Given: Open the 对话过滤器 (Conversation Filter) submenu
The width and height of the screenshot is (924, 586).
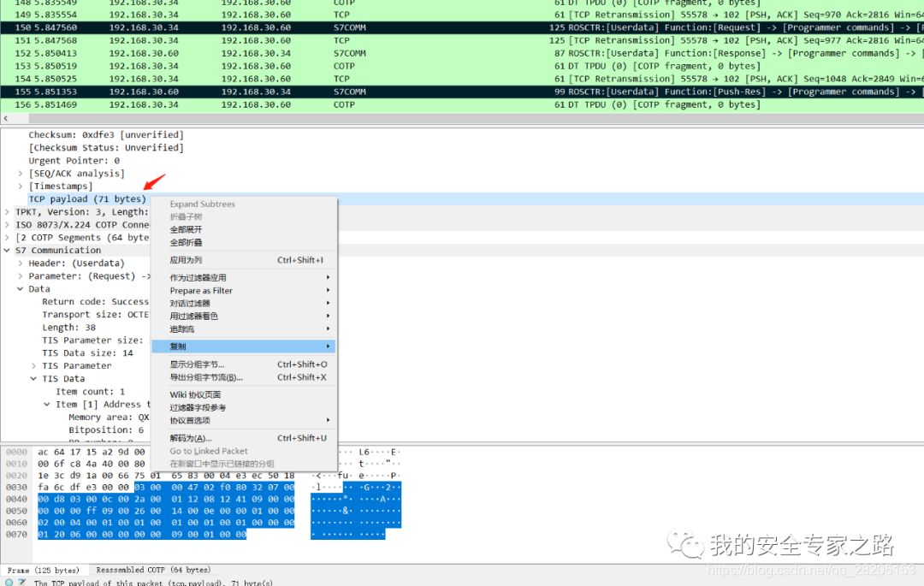Looking at the screenshot, I should [x=243, y=304].
